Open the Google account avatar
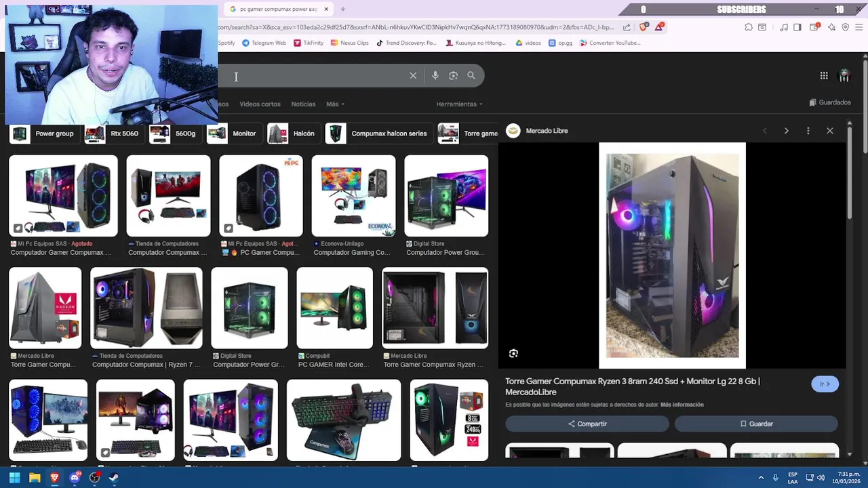Screen dimensions: 868x488 pyautogui.click(x=844, y=76)
